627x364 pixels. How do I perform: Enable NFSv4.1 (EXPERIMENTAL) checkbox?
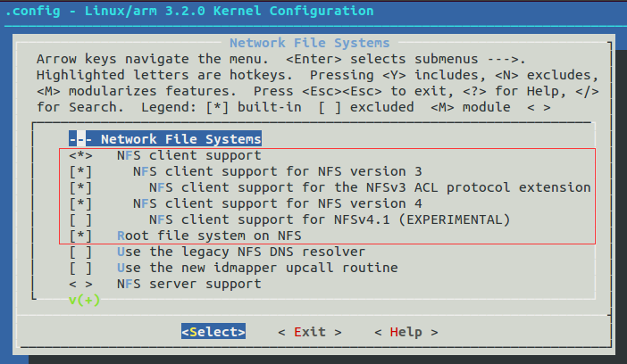80,219
